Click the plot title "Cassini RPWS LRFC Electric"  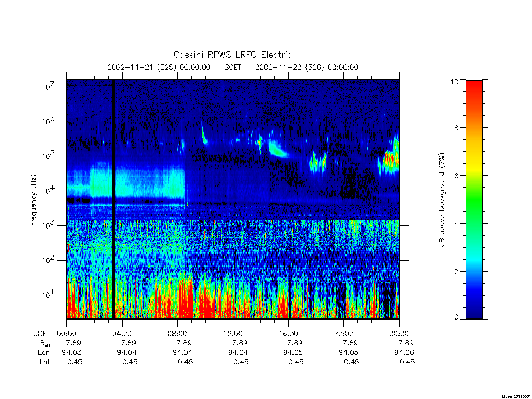tap(232, 55)
